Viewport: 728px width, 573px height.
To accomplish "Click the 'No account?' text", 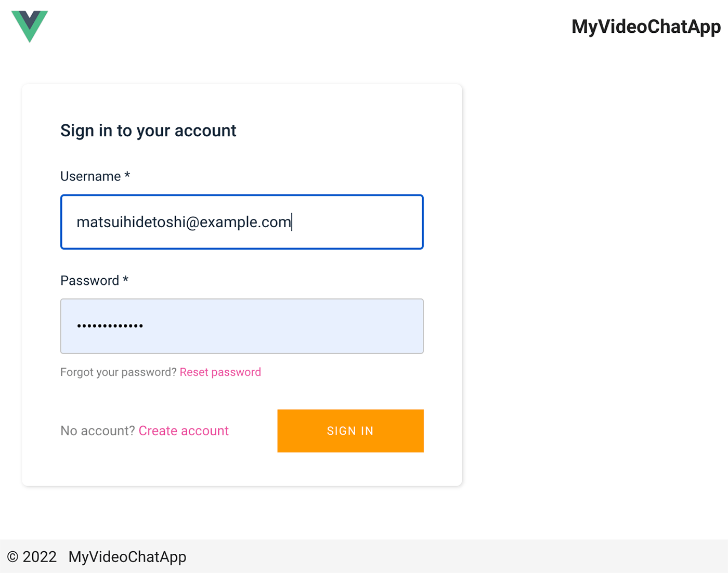I will pos(98,431).
